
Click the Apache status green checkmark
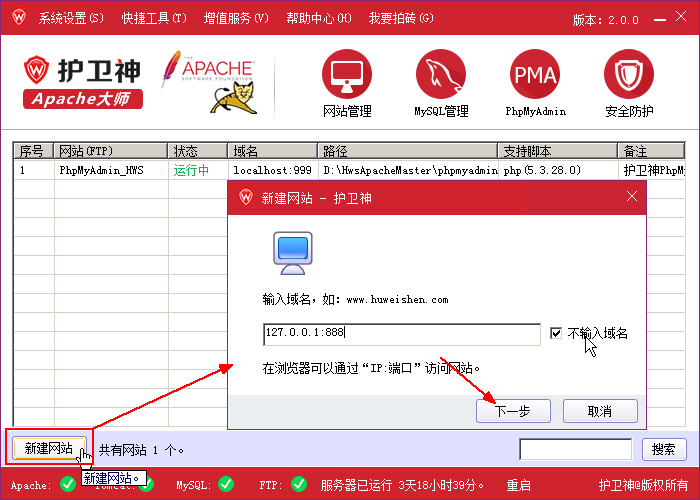click(68, 484)
